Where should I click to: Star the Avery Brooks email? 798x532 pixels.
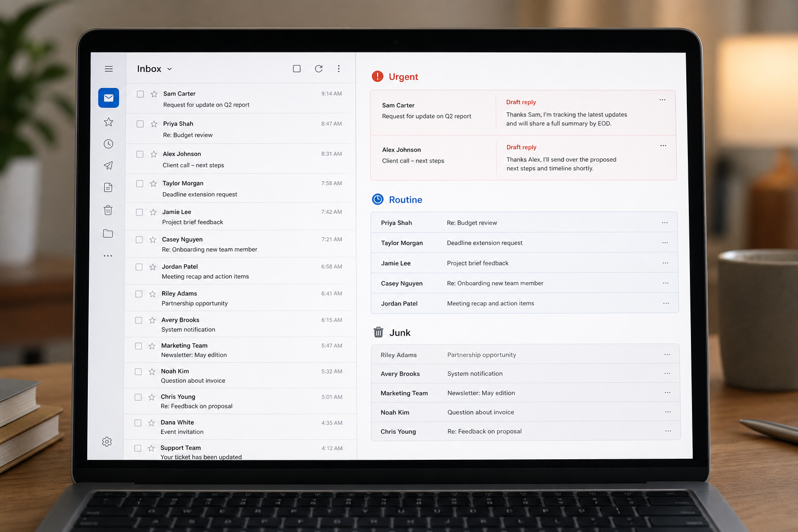click(x=152, y=321)
